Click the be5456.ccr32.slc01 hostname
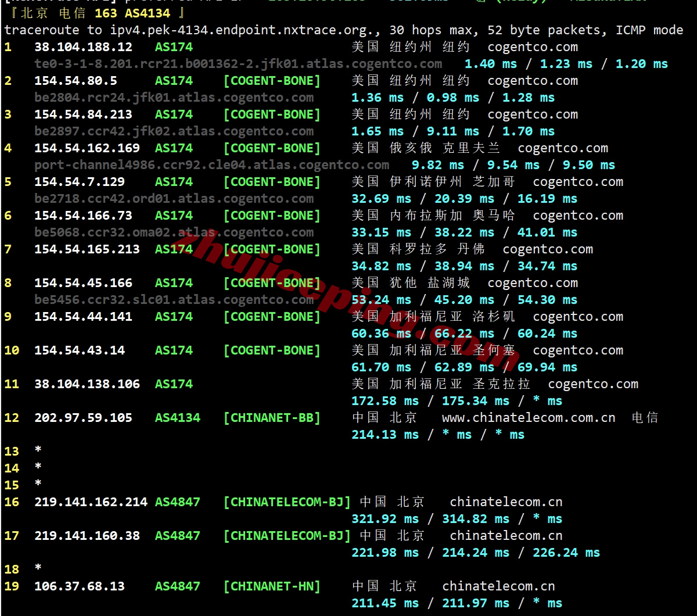The height and width of the screenshot is (616, 697). coord(174,300)
